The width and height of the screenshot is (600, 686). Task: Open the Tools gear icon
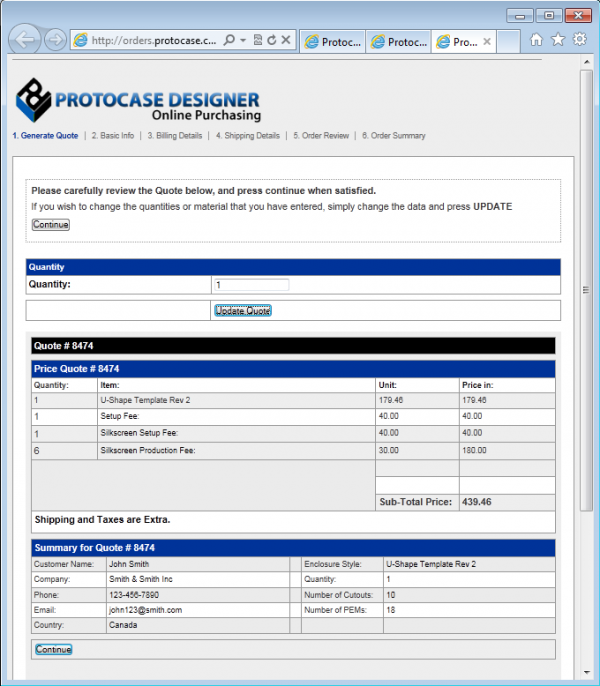click(x=579, y=40)
